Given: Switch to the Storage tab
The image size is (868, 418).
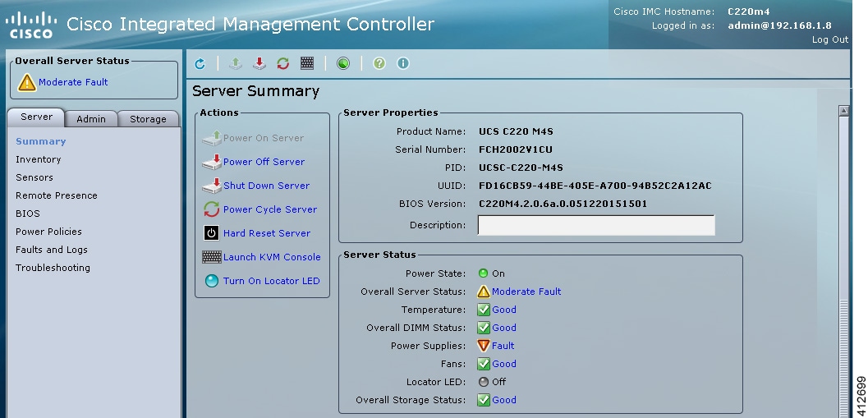Looking at the screenshot, I should click(148, 119).
